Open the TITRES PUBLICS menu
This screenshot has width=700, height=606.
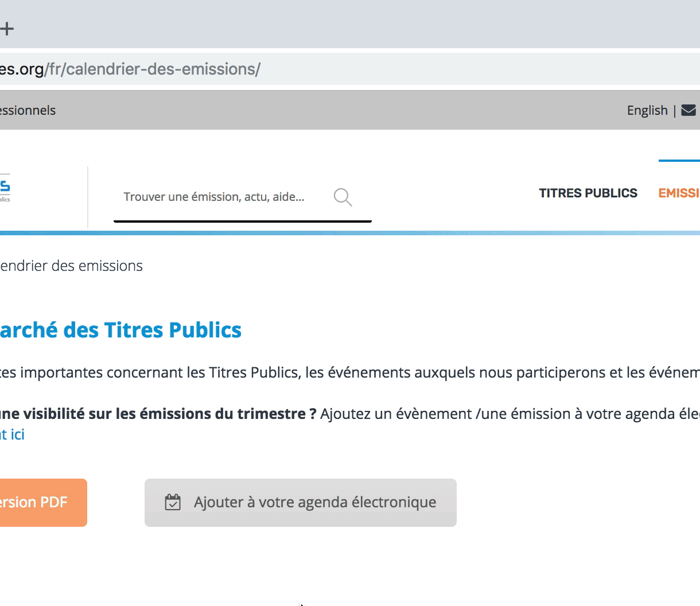(x=588, y=193)
